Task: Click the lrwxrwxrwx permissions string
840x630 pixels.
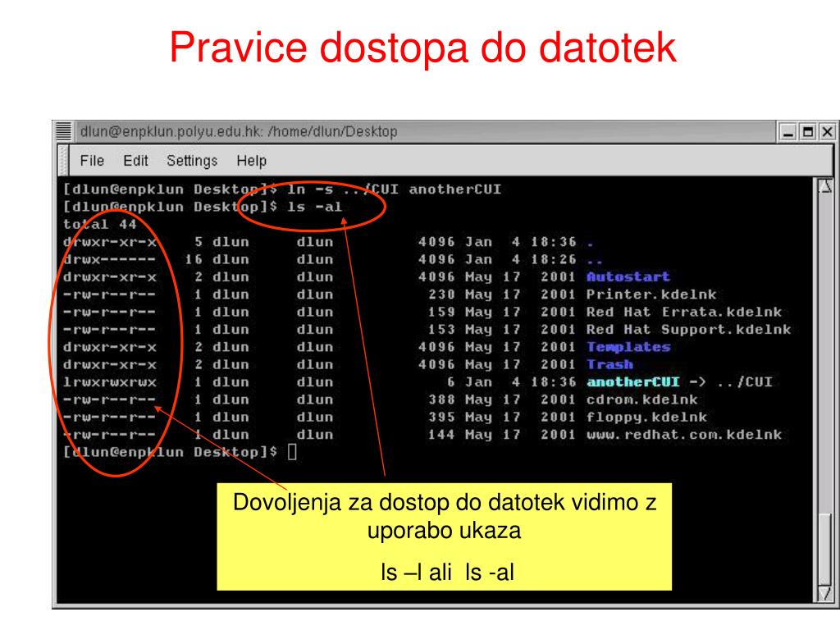Action: pyautogui.click(x=110, y=382)
